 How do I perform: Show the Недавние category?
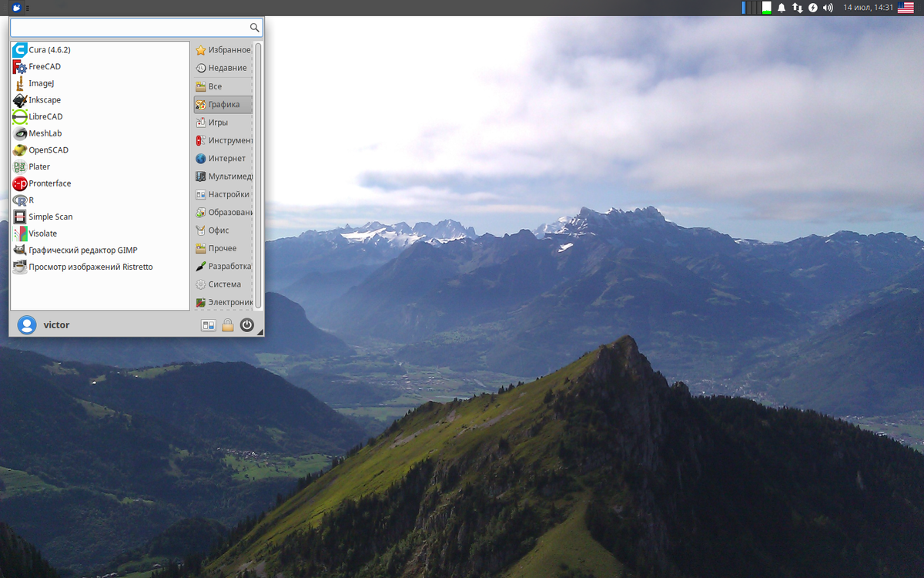(x=223, y=68)
